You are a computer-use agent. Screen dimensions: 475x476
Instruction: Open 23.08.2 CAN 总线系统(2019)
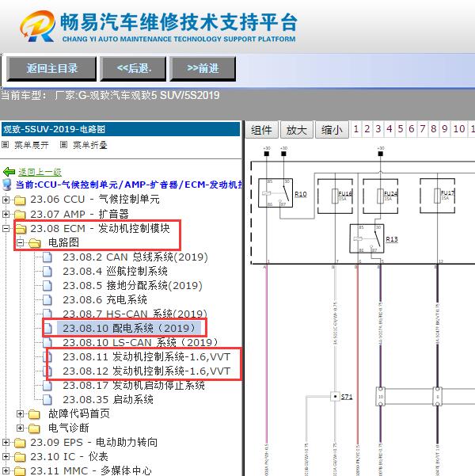tap(135, 257)
